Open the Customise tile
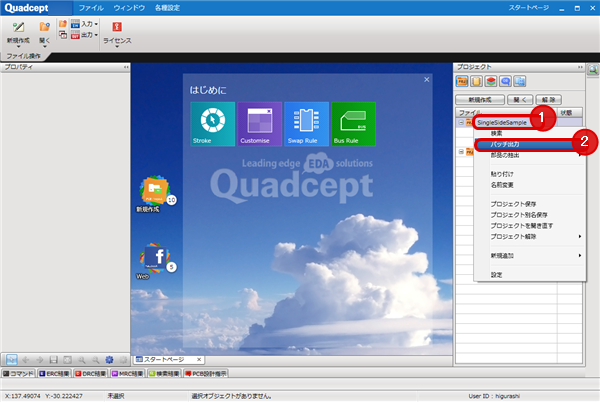This screenshot has height=402, width=600. [x=260, y=124]
